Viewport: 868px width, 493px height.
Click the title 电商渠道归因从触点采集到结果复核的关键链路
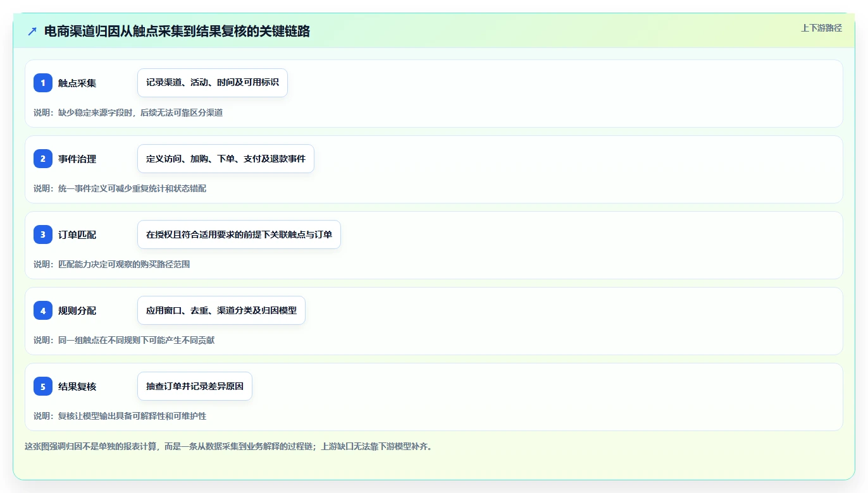coord(177,31)
